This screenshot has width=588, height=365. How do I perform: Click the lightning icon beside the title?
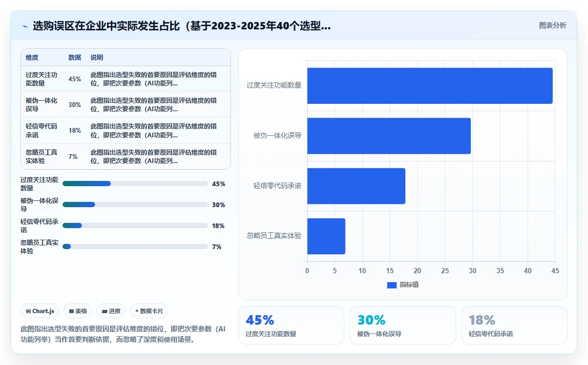tap(25, 26)
